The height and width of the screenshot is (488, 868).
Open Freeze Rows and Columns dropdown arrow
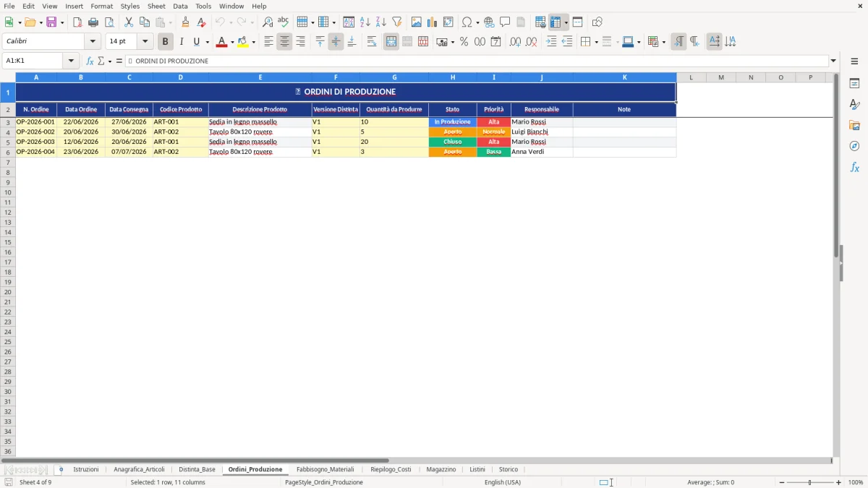click(566, 22)
